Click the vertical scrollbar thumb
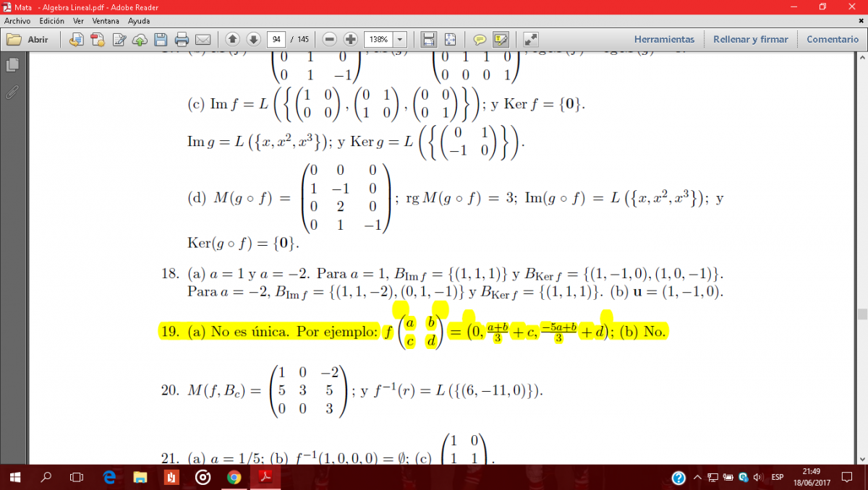The height and width of the screenshot is (490, 868). coord(861,314)
